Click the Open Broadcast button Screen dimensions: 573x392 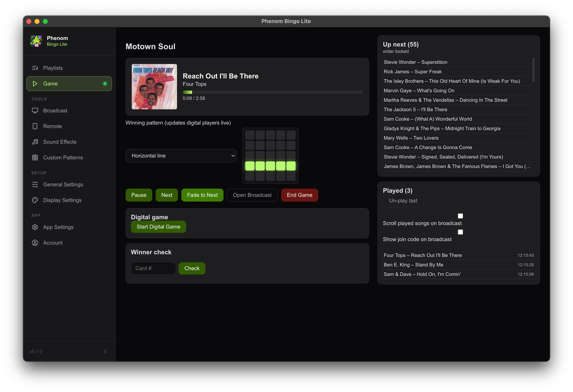pyautogui.click(x=252, y=195)
